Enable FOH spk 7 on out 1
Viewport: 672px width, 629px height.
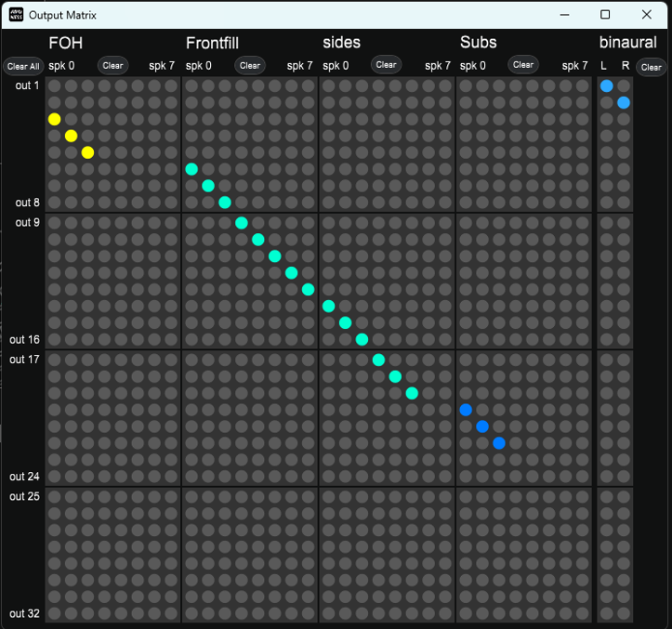point(171,86)
